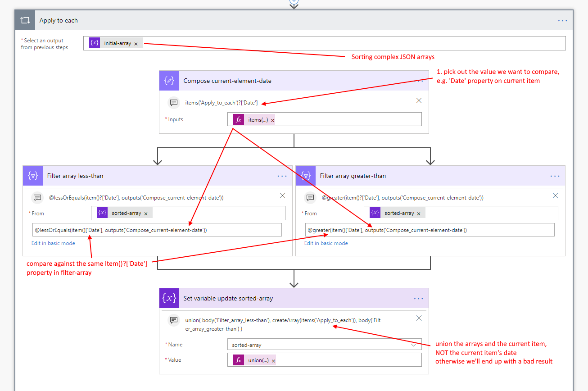This screenshot has width=588, height=391.
Task: Click the items(...) expression token in Inputs
Action: click(x=258, y=120)
